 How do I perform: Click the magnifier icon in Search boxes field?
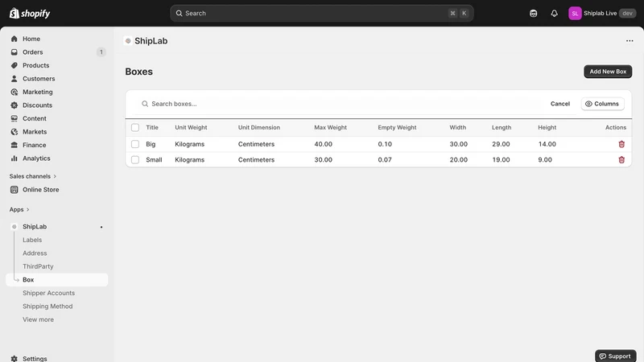point(145,104)
